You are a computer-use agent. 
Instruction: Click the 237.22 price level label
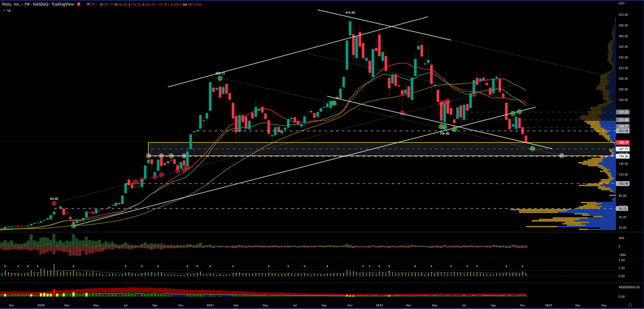[623, 112]
